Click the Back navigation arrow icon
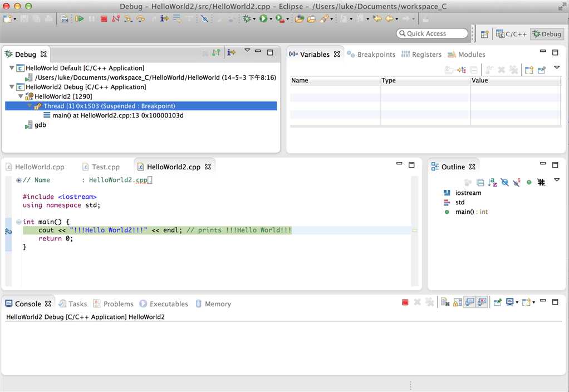Screen dimensions: 569x392 click(389, 18)
